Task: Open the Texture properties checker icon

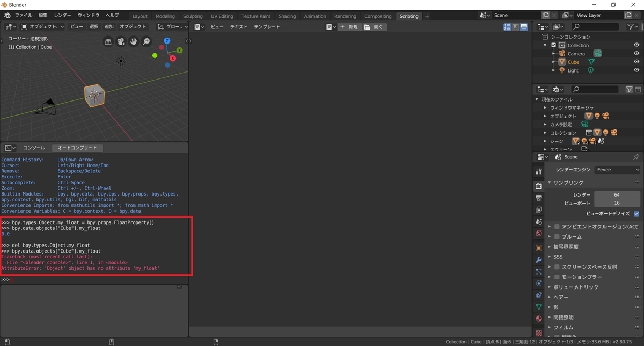Action: pos(539,333)
